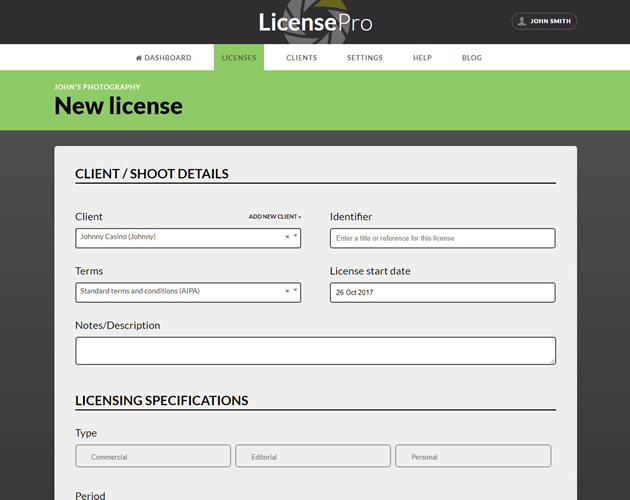
Task: Click the John's Photography heading text
Action: pyautogui.click(x=97, y=87)
